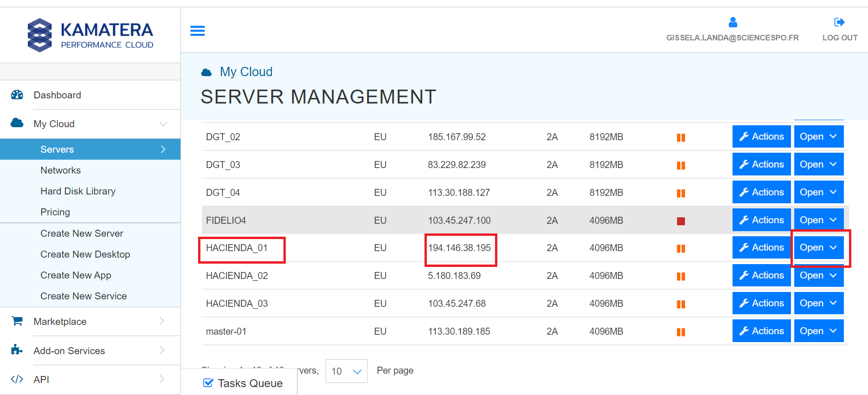868x395 pixels.
Task: Collapse the My Cloud sidebar menu
Action: tap(163, 124)
